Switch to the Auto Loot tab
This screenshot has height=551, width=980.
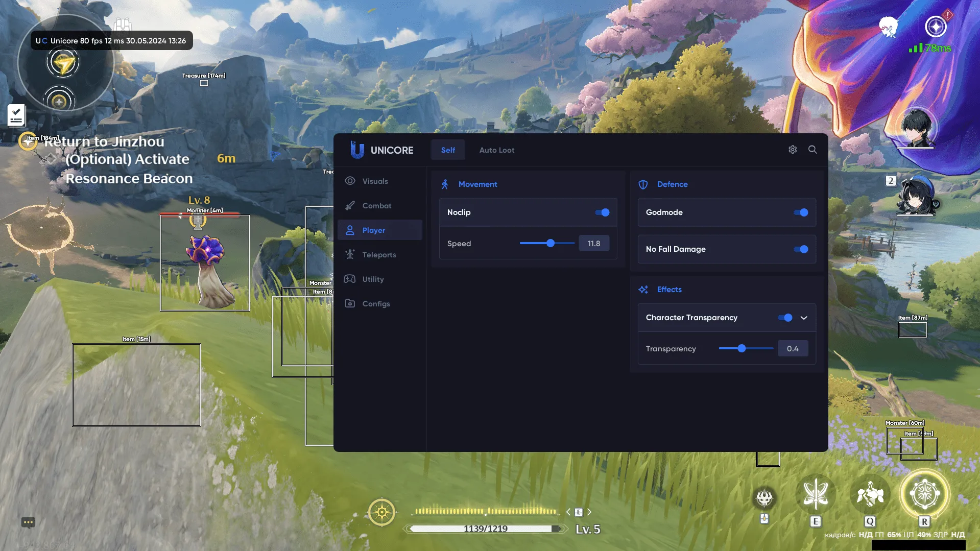point(496,150)
